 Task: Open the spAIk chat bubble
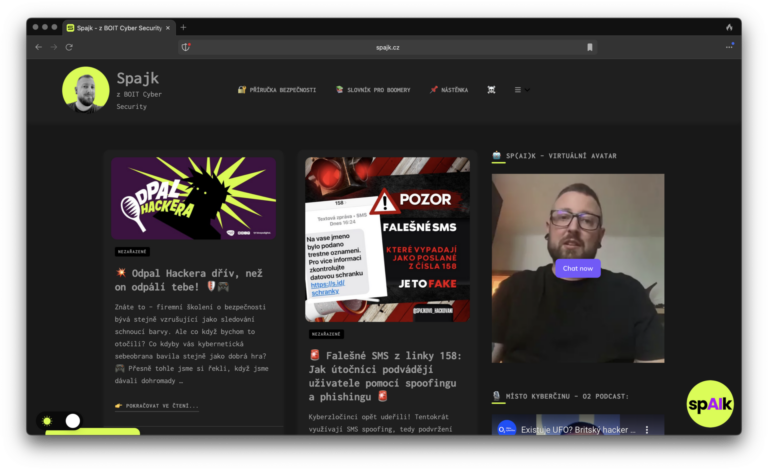point(710,404)
